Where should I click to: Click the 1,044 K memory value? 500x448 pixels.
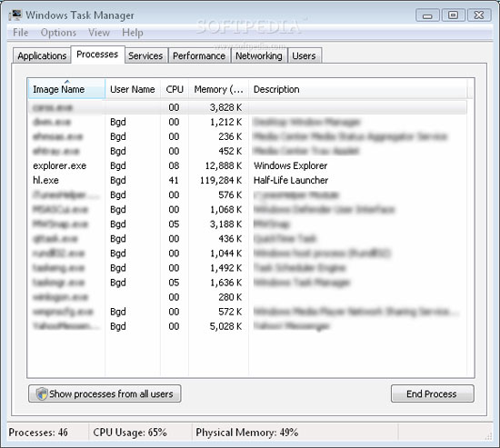(x=225, y=254)
